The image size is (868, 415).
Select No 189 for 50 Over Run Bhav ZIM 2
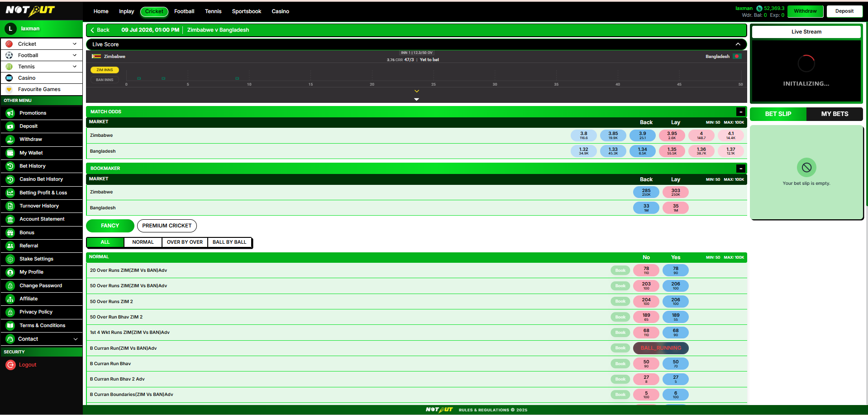pos(646,317)
